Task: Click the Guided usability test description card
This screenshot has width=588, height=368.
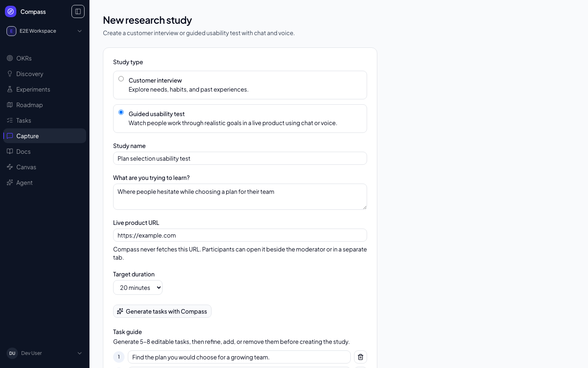Action: pyautogui.click(x=240, y=119)
